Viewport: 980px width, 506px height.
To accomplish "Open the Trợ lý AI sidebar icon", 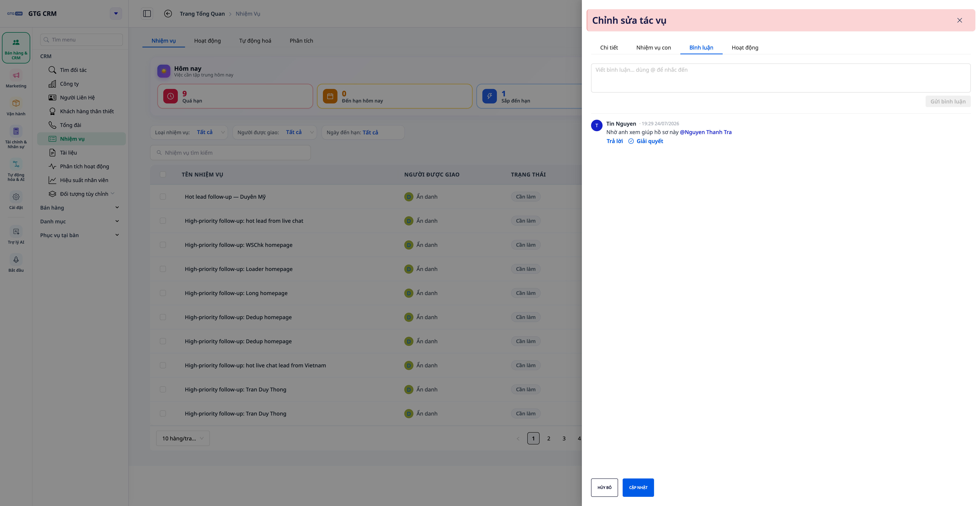I will coord(16,232).
